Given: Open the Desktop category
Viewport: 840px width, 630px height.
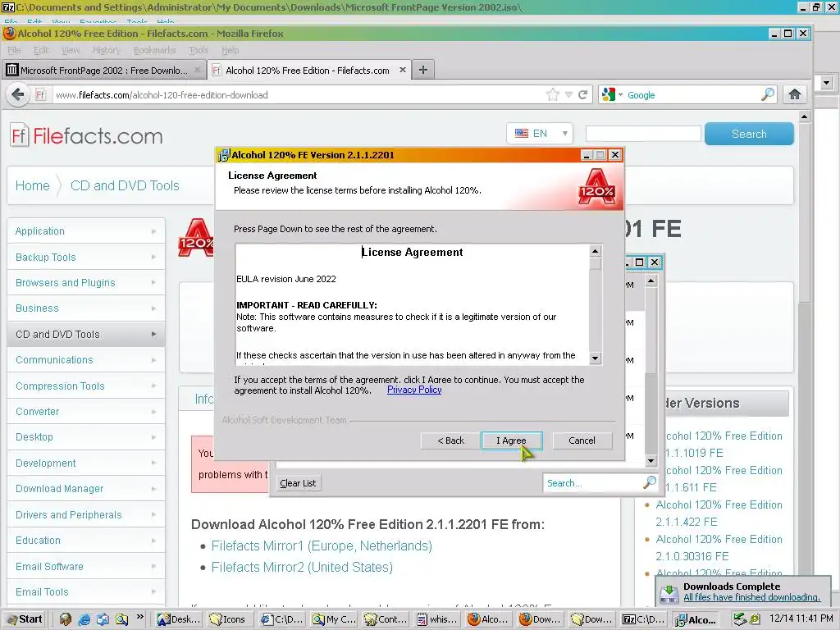Looking at the screenshot, I should click(x=85, y=437).
